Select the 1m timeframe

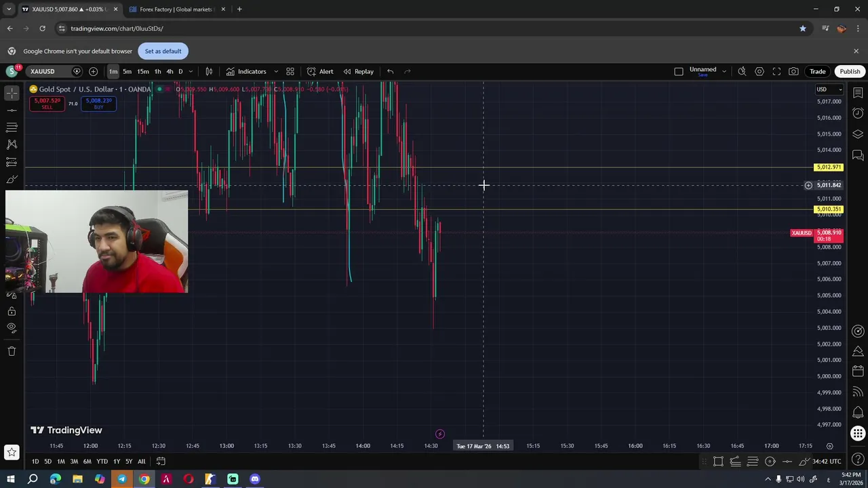point(113,71)
